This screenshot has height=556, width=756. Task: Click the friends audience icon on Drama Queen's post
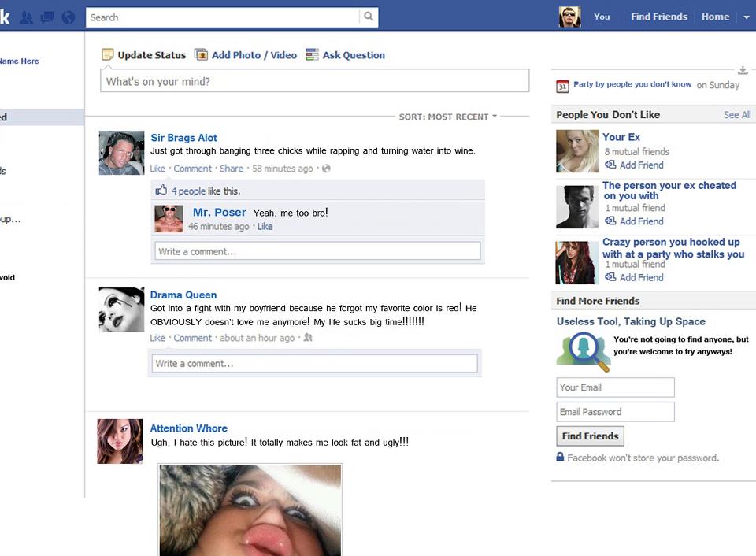[308, 338]
